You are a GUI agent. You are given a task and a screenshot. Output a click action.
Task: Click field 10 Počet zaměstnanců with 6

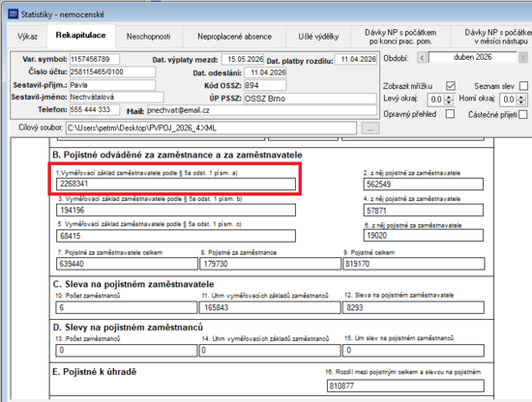[x=126, y=307]
